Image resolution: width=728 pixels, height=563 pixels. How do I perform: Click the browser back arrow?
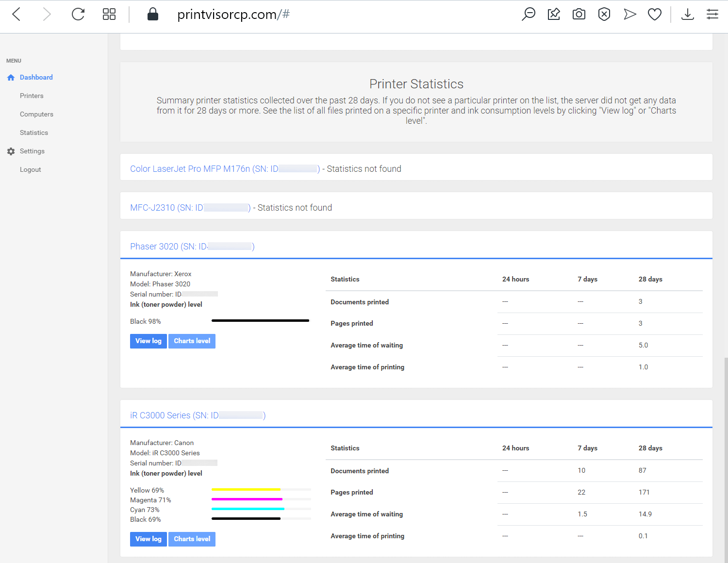point(17,14)
